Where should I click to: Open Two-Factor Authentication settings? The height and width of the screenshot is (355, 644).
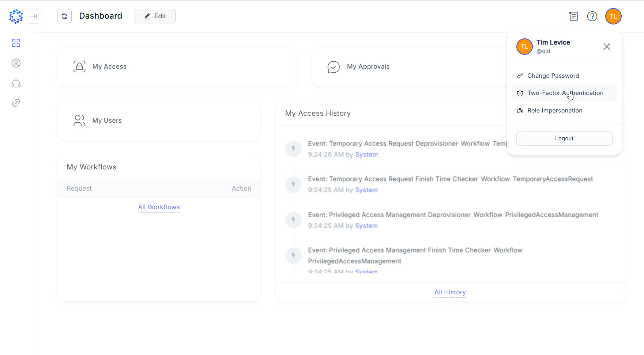click(565, 93)
